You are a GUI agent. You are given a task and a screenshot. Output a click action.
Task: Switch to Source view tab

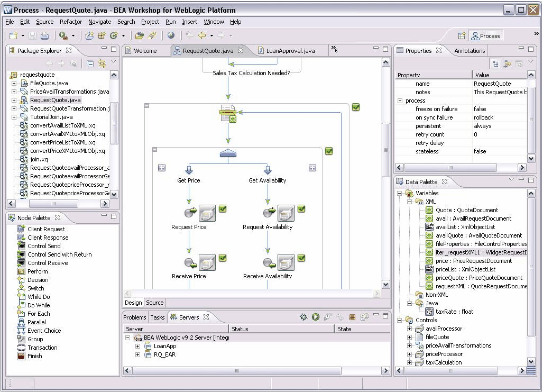[x=154, y=303]
